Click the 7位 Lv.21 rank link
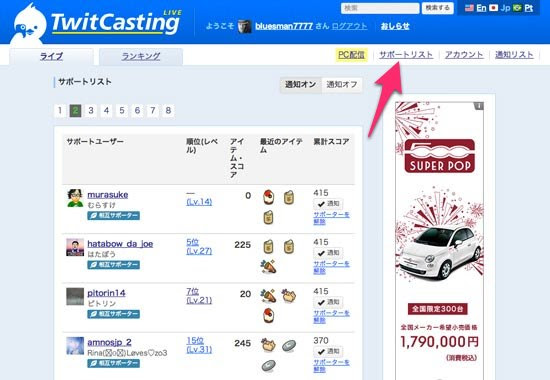This screenshot has height=380, width=550. pos(199,296)
